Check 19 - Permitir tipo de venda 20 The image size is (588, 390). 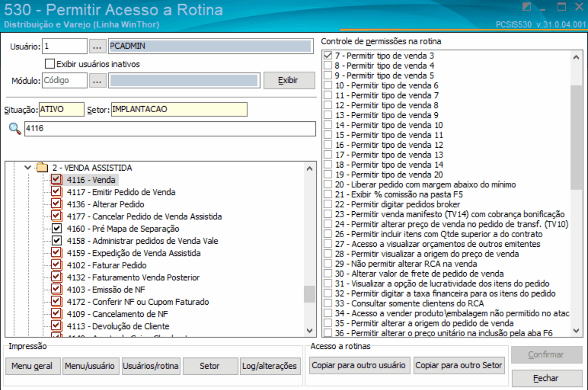(x=328, y=174)
